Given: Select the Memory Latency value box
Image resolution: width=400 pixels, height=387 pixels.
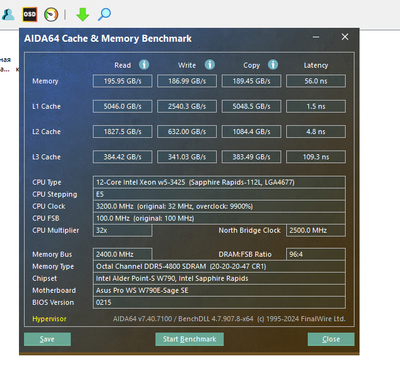Looking at the screenshot, I should (x=316, y=81).
